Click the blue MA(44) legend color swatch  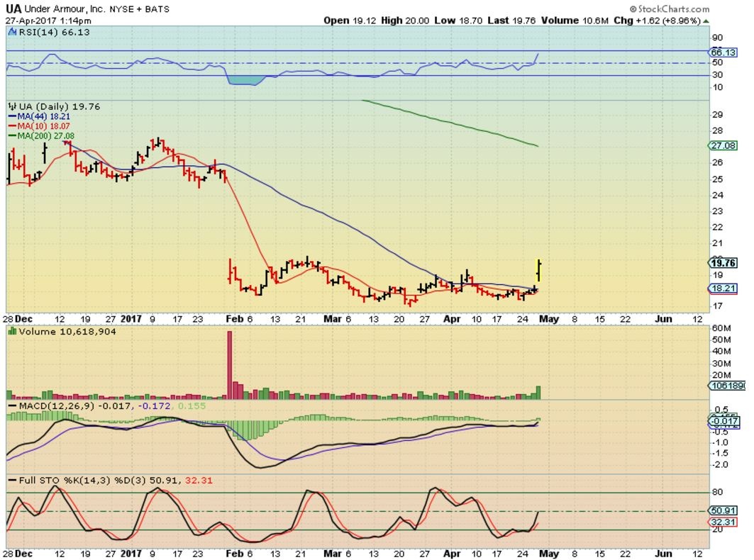[x=12, y=116]
